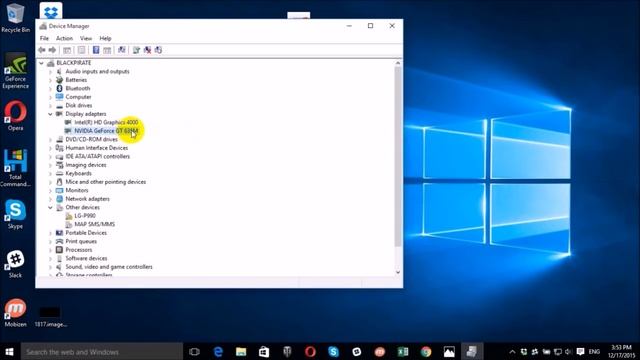Image resolution: width=640 pixels, height=360 pixels.
Task: Select the Keyboards category
Action: coord(78,173)
